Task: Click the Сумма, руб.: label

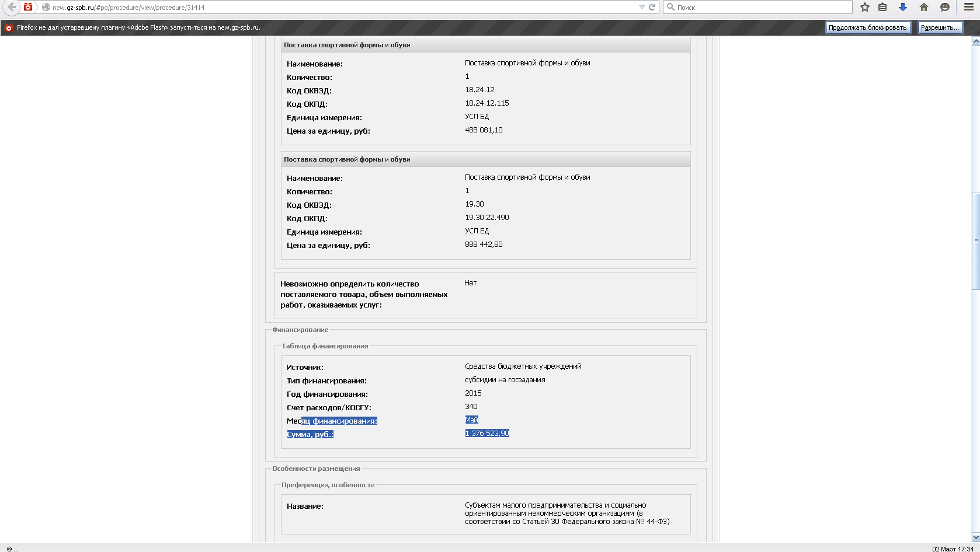Action: click(x=310, y=434)
